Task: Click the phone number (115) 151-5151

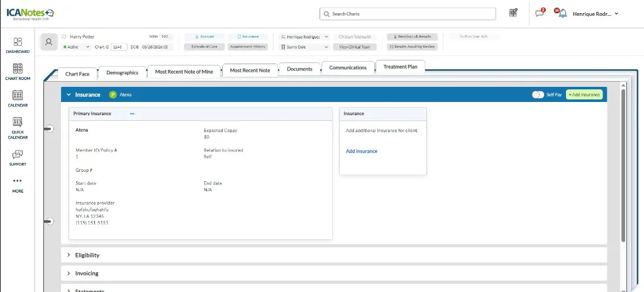Action: (x=92, y=223)
